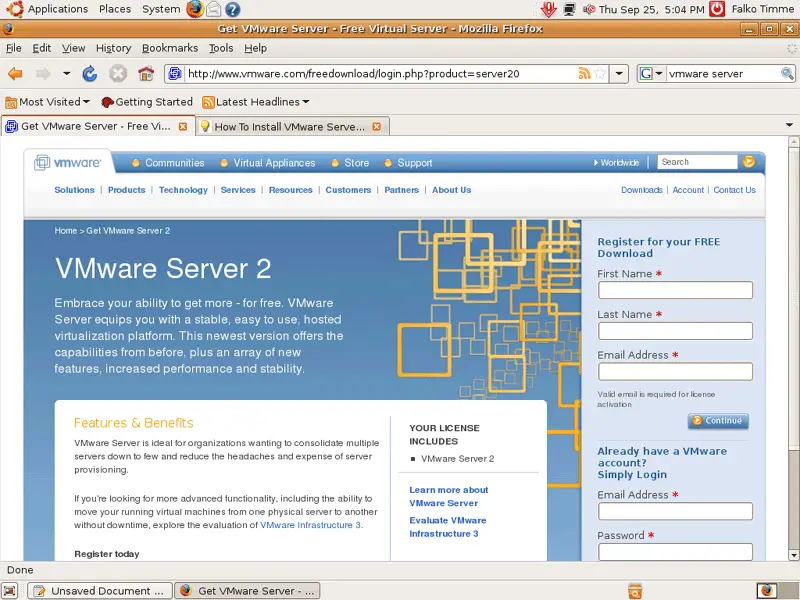Open the search engine selector dropdown
This screenshot has height=600, width=800.
658,73
